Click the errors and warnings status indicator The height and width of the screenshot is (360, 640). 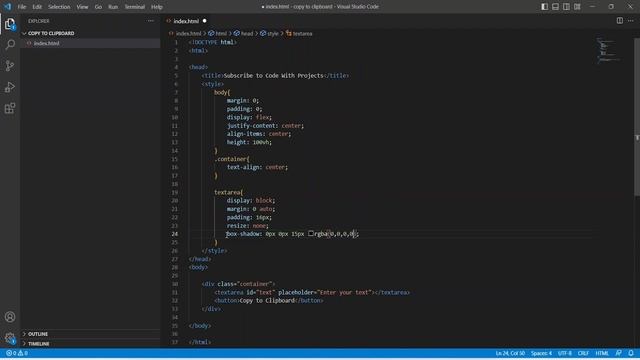click(x=17, y=353)
